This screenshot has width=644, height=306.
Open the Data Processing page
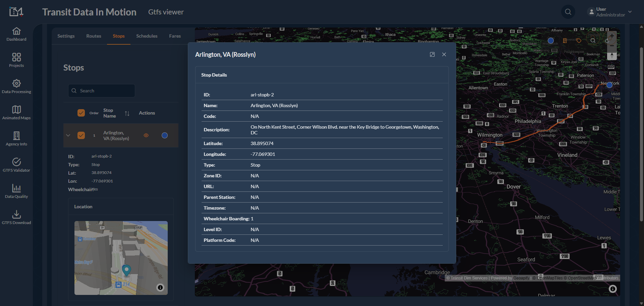click(16, 87)
